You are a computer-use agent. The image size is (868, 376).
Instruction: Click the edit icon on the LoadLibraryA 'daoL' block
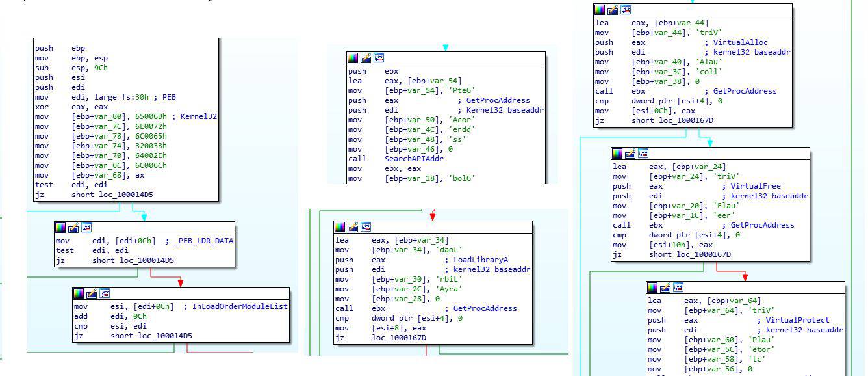(353, 227)
